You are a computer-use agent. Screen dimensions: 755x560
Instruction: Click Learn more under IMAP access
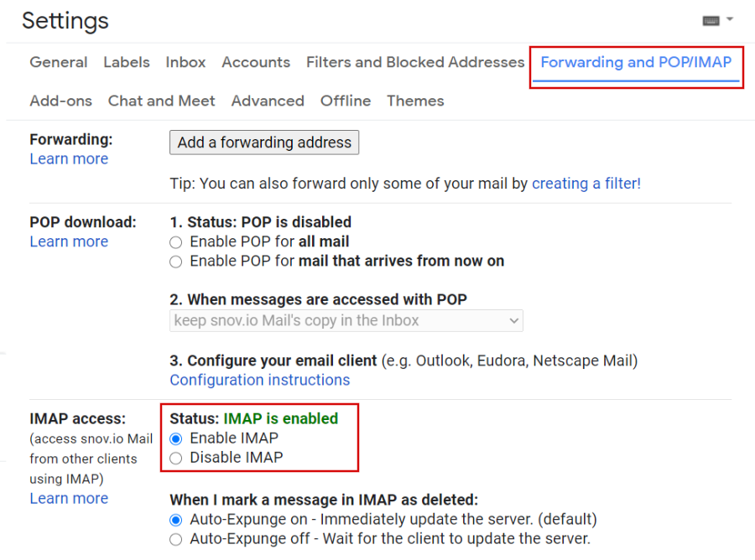69,499
